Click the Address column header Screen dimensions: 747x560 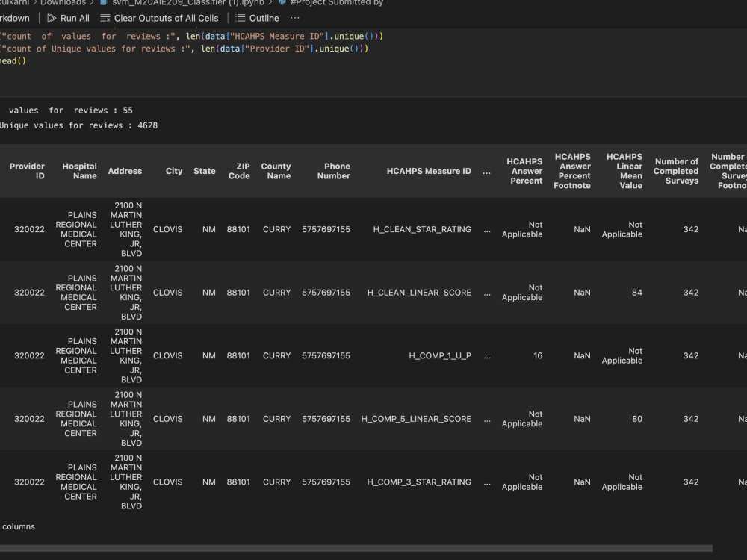point(125,171)
